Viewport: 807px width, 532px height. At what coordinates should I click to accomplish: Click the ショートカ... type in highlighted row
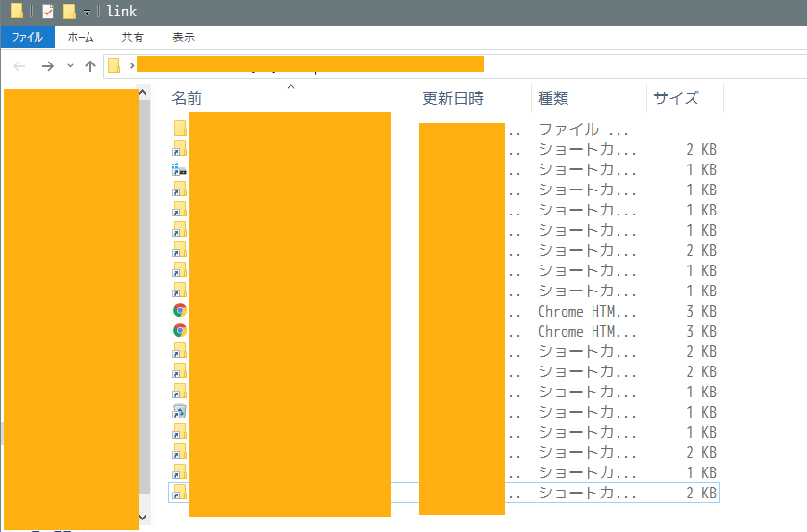pyautogui.click(x=588, y=493)
